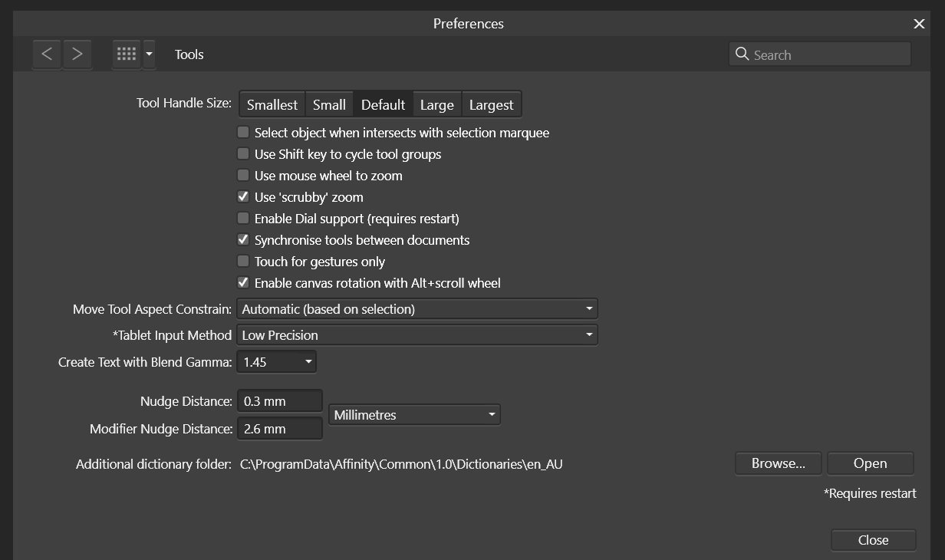Go back to previous preferences page
The width and height of the screenshot is (945, 560).
point(47,54)
